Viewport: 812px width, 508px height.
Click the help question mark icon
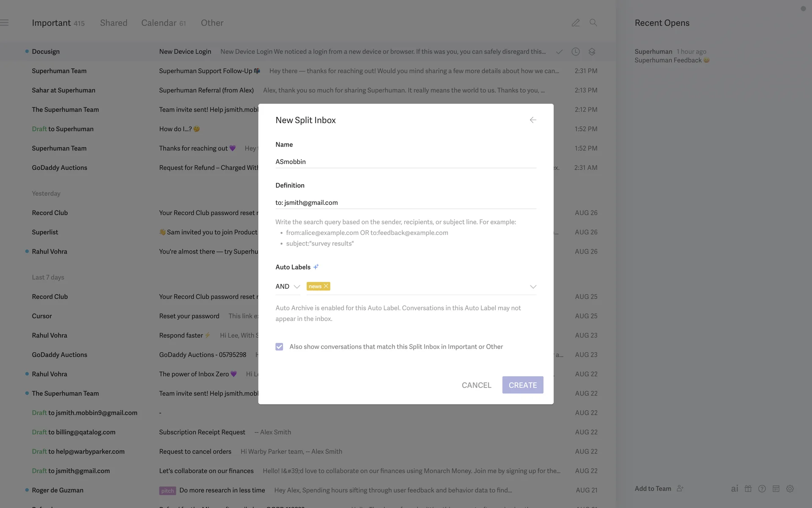tap(762, 489)
